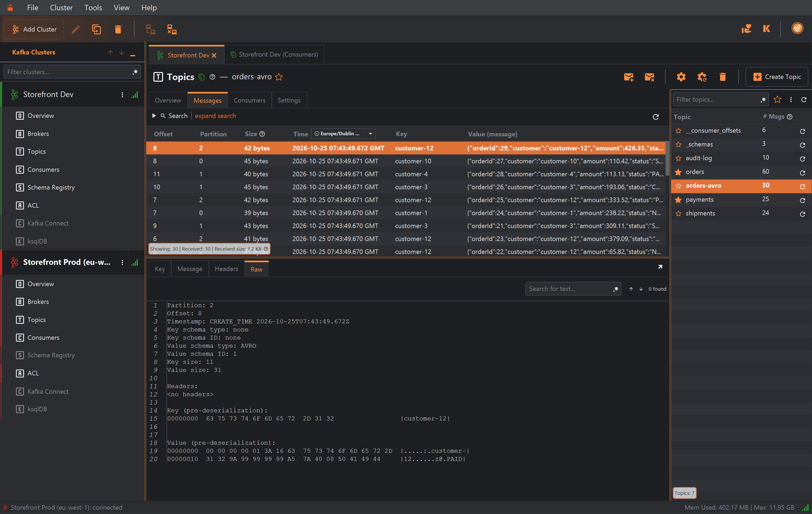
Task: Click the orange K icon top right
Action: pyautogui.click(x=766, y=29)
